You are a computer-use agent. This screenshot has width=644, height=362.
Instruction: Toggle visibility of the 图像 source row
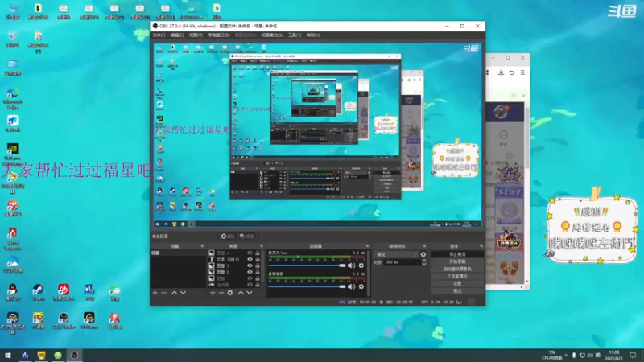point(250,278)
